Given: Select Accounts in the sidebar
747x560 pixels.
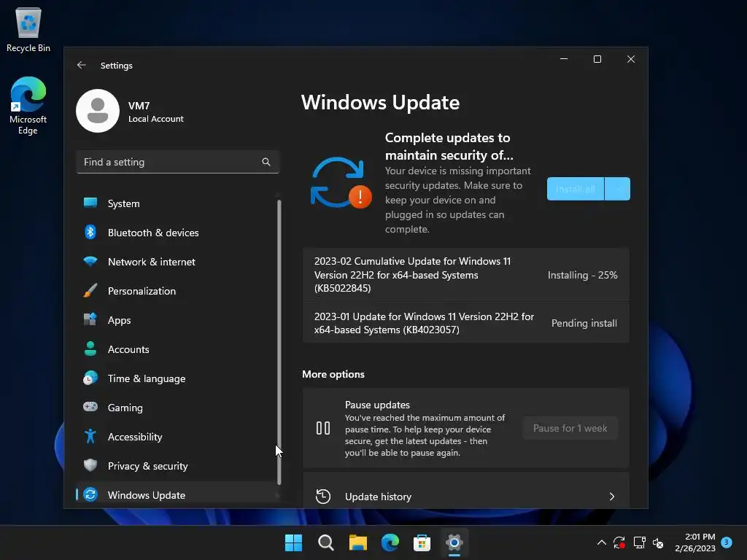Looking at the screenshot, I should pos(177,349).
